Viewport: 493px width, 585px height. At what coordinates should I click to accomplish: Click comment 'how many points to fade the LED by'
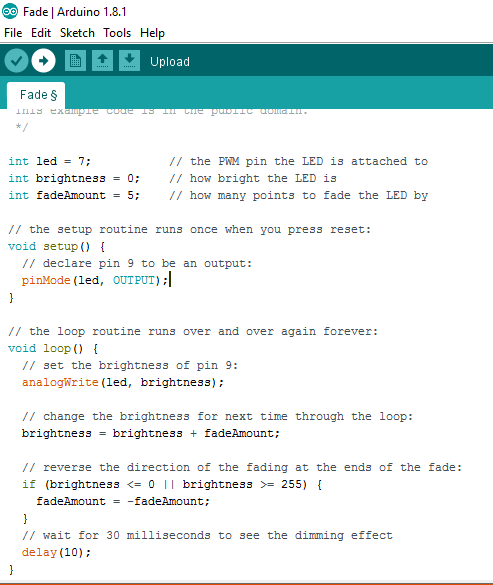click(299, 195)
